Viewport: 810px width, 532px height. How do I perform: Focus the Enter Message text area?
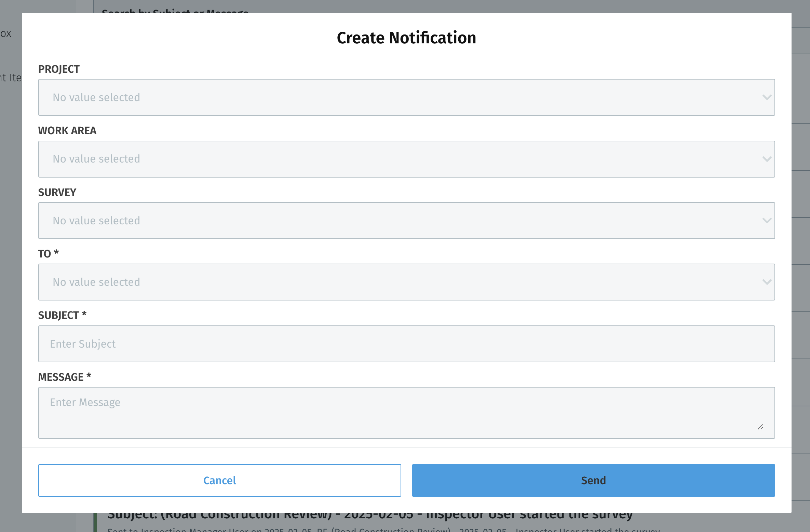[406, 413]
